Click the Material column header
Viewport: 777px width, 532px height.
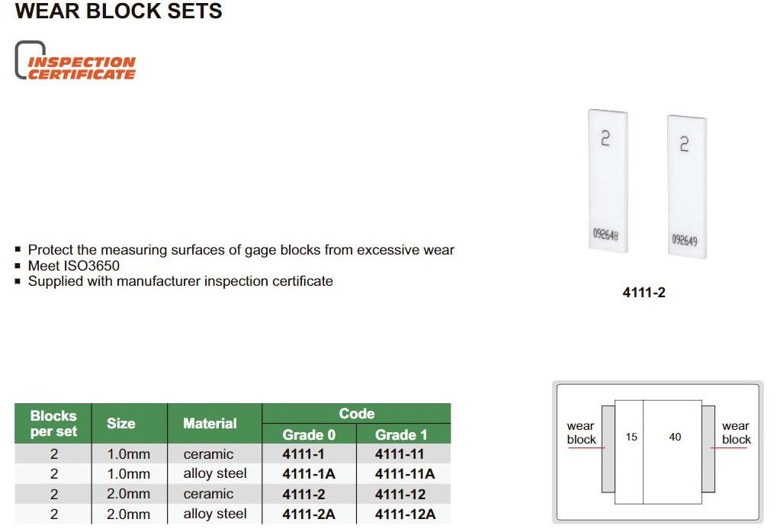click(210, 424)
